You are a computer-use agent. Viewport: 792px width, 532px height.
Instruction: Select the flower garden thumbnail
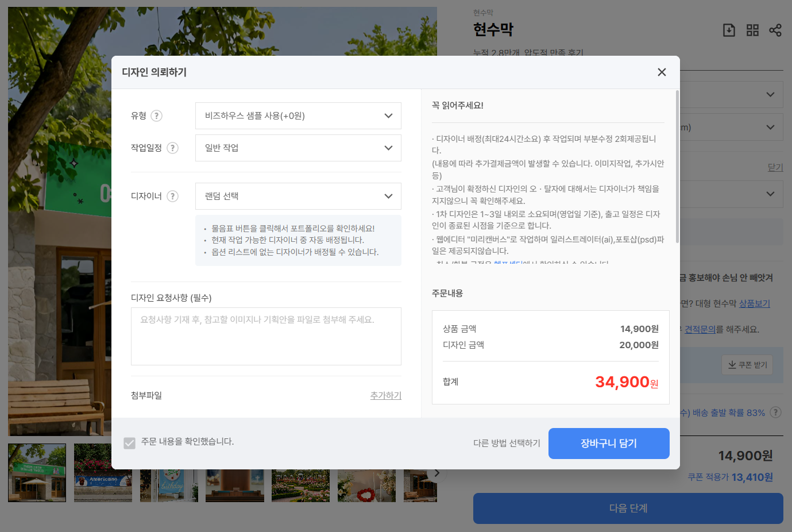(300, 485)
